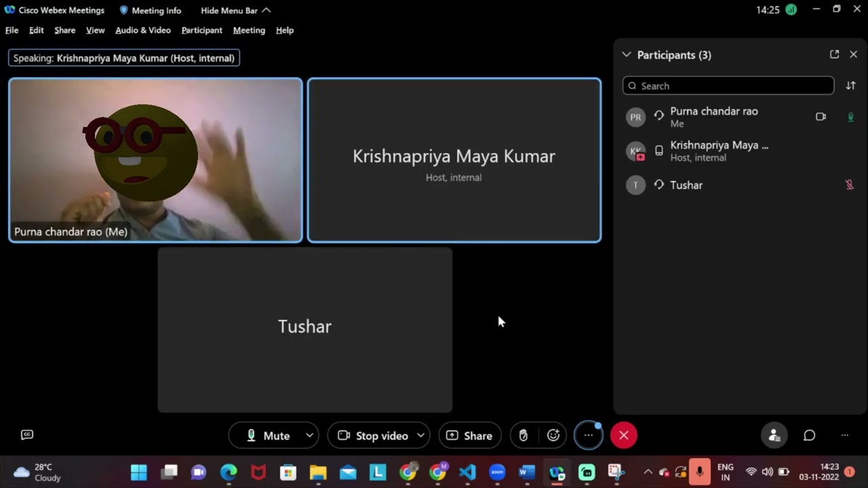Open the Edit menu
Image resolution: width=868 pixels, height=488 pixels.
click(37, 30)
